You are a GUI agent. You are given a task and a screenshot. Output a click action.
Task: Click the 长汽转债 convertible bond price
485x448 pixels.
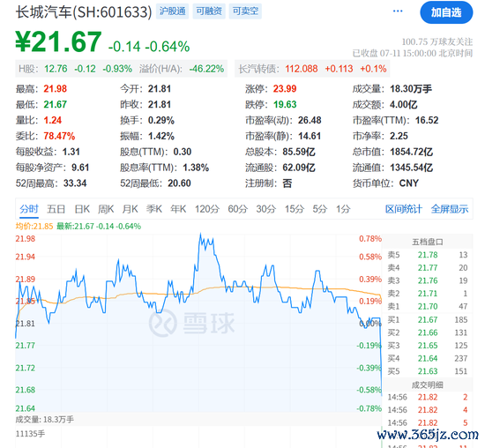click(302, 69)
